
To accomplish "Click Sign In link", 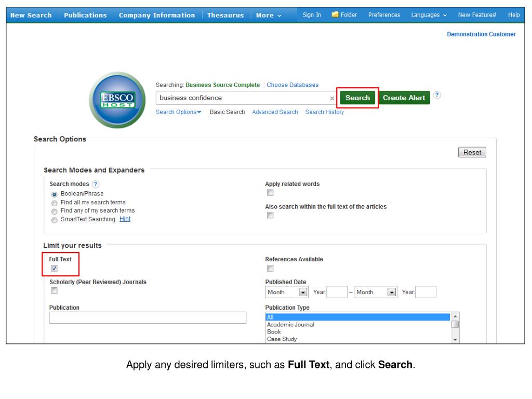I will [x=312, y=15].
